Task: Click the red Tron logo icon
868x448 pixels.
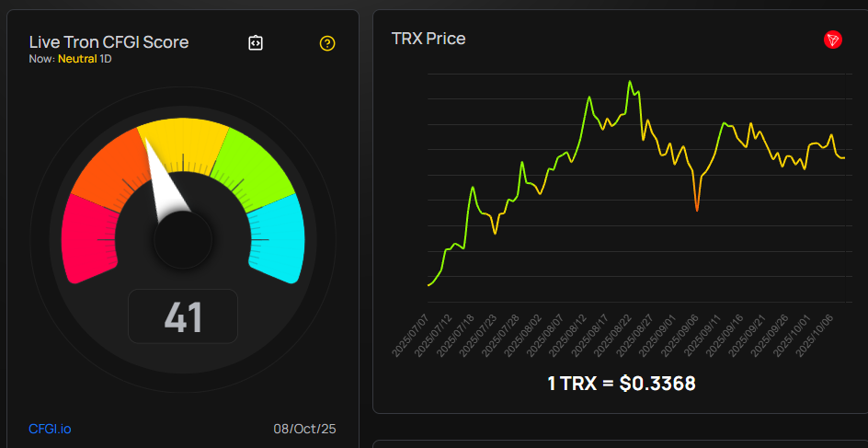Action: point(833,40)
